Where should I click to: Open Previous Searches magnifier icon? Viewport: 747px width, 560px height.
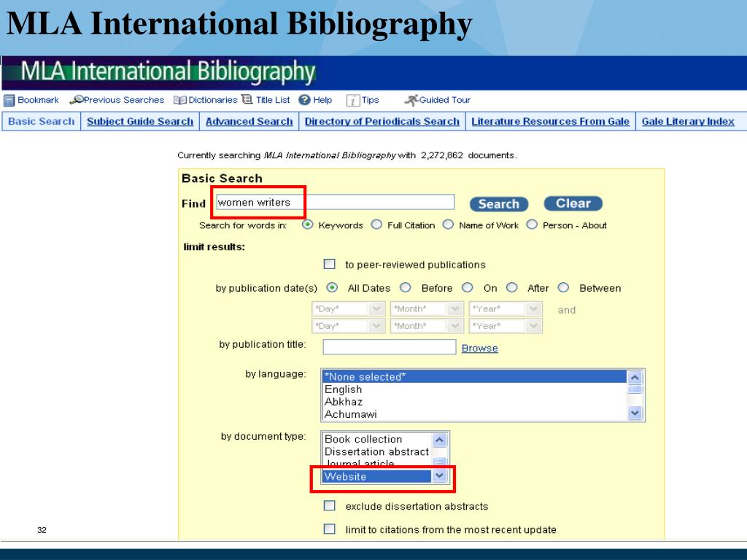[76, 100]
